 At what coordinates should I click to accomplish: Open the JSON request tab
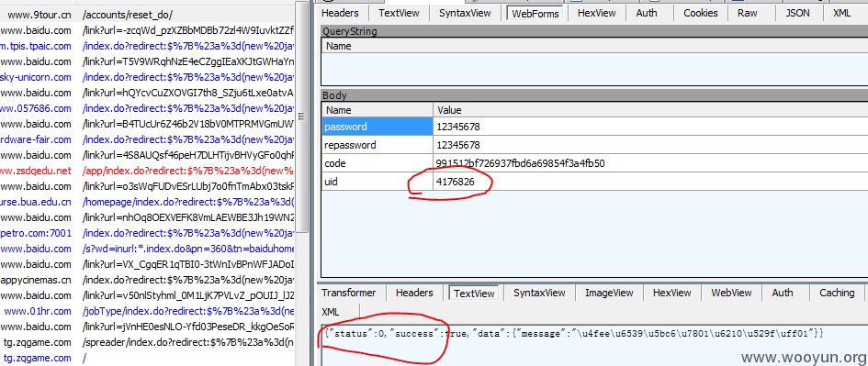[797, 13]
